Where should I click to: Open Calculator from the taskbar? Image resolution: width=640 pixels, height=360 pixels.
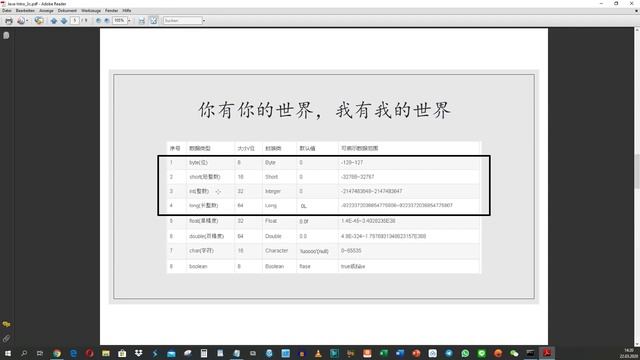pos(204,353)
